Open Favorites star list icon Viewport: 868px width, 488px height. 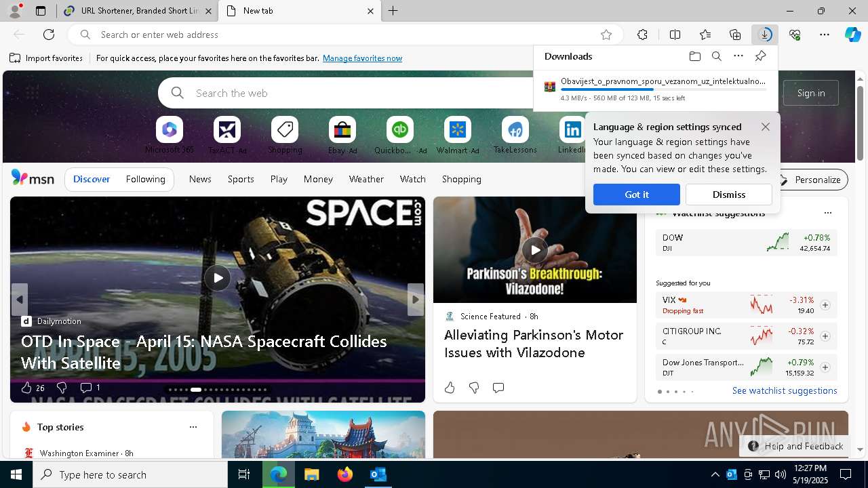pyautogui.click(x=705, y=35)
